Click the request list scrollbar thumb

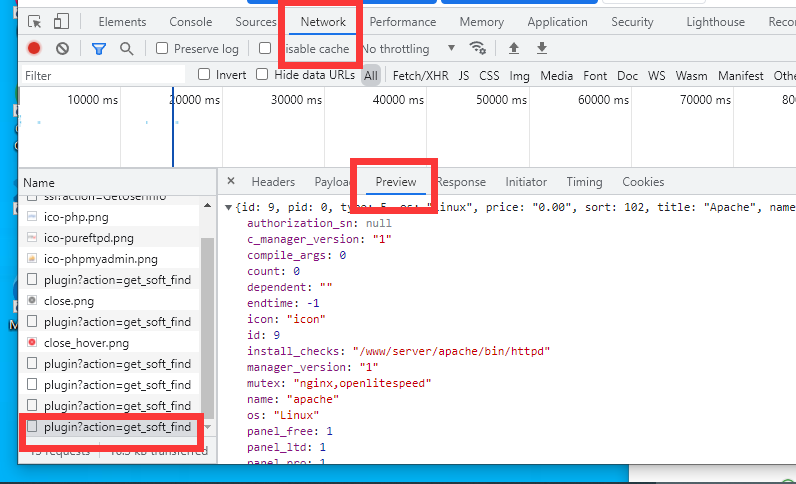[207, 328]
